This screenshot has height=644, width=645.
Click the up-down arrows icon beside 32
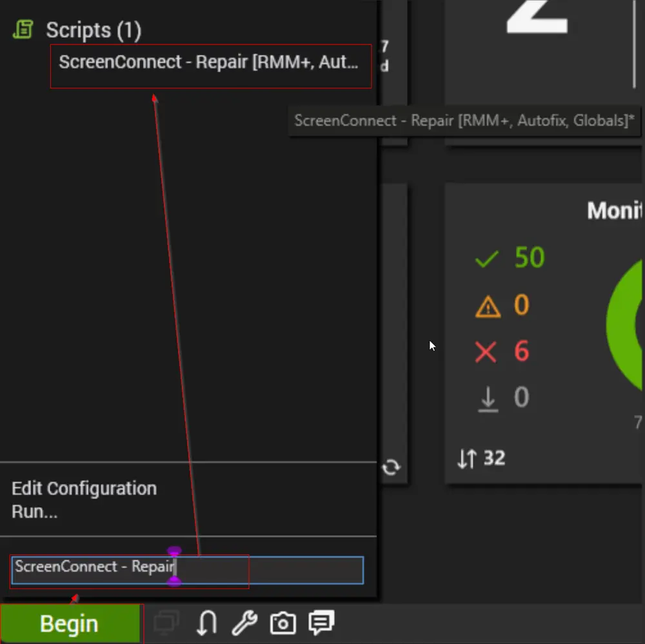pyautogui.click(x=467, y=458)
